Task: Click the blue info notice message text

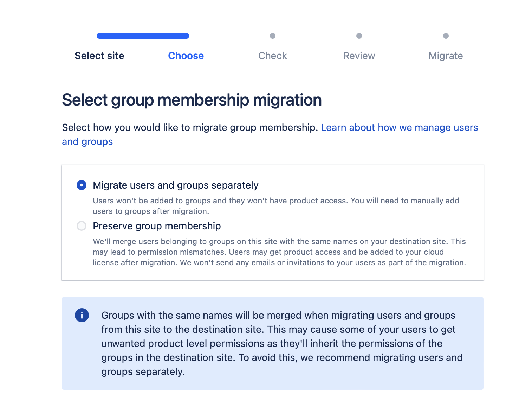Action: [282, 343]
